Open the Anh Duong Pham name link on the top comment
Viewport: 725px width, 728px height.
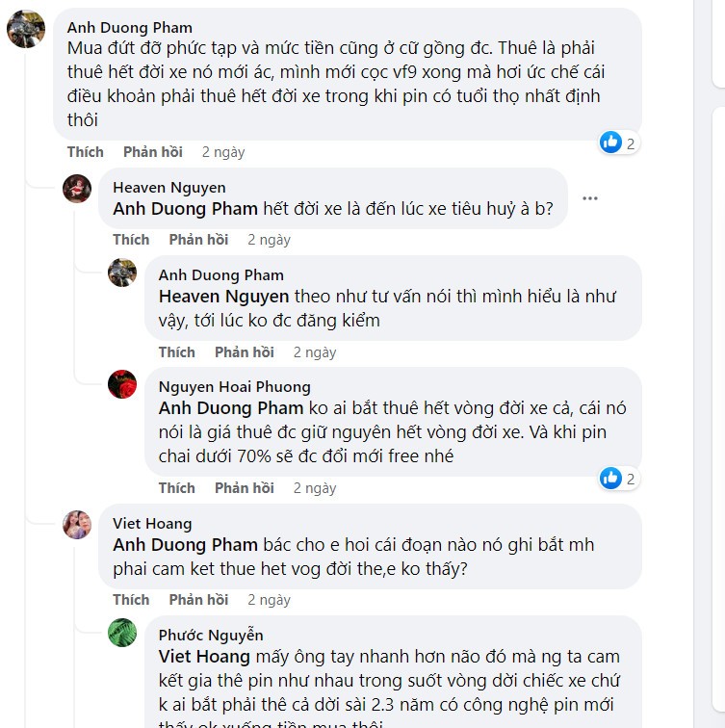130,27
